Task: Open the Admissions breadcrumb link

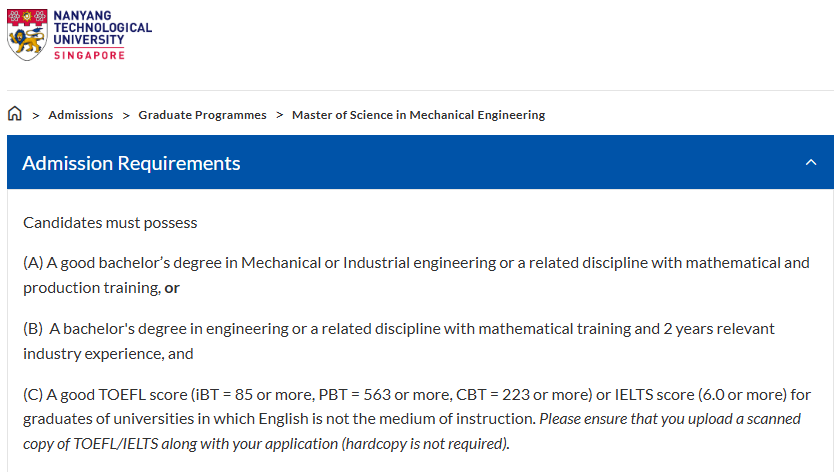Action: pos(80,115)
